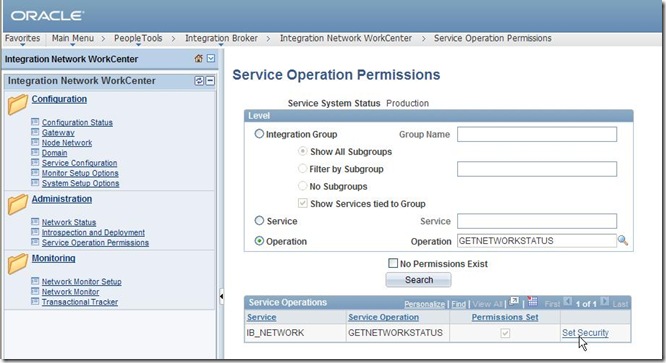Viewport: 666px width, 363px height.
Task: Sort by the Service Operation column header
Action: (384, 317)
